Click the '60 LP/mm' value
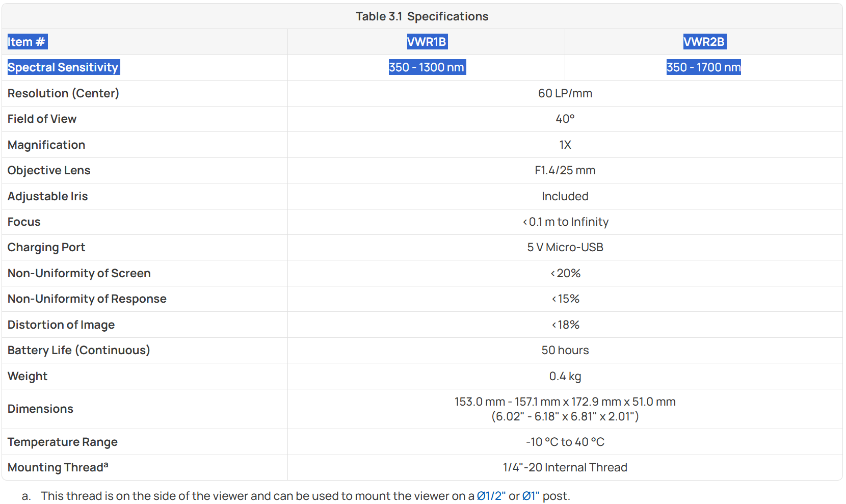The width and height of the screenshot is (846, 504). [565, 93]
